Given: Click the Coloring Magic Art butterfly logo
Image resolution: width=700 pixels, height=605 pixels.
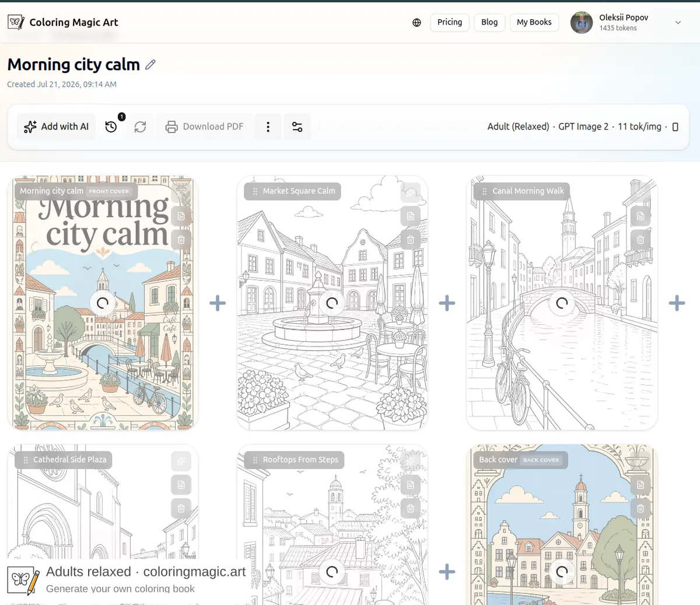Looking at the screenshot, I should click(16, 22).
